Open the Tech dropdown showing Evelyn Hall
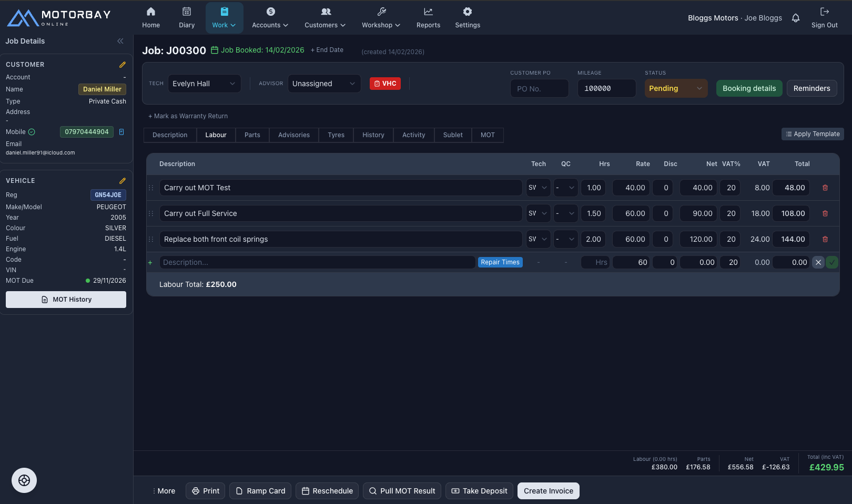Image resolution: width=852 pixels, height=504 pixels. [x=204, y=83]
